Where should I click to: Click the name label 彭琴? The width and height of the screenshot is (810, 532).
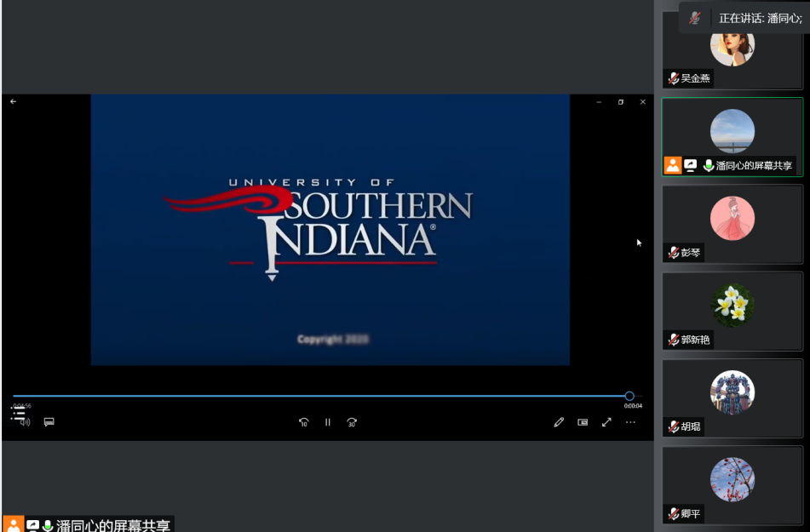coord(690,253)
